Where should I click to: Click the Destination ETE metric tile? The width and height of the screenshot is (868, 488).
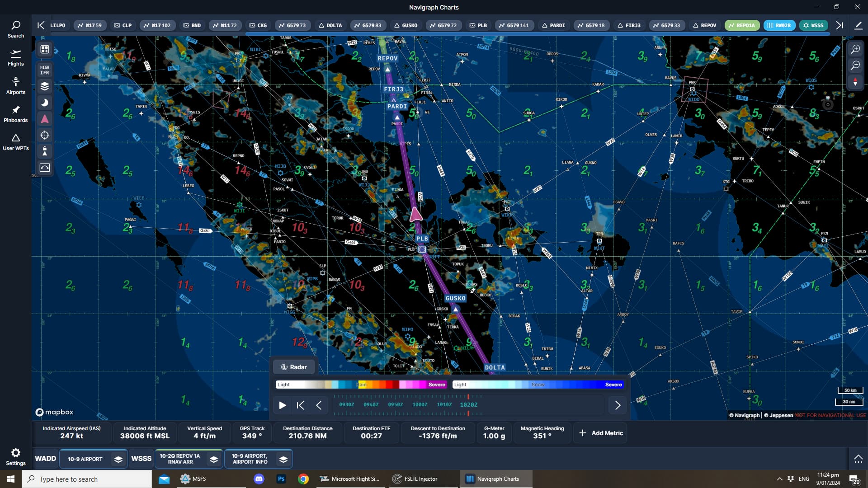371,432
